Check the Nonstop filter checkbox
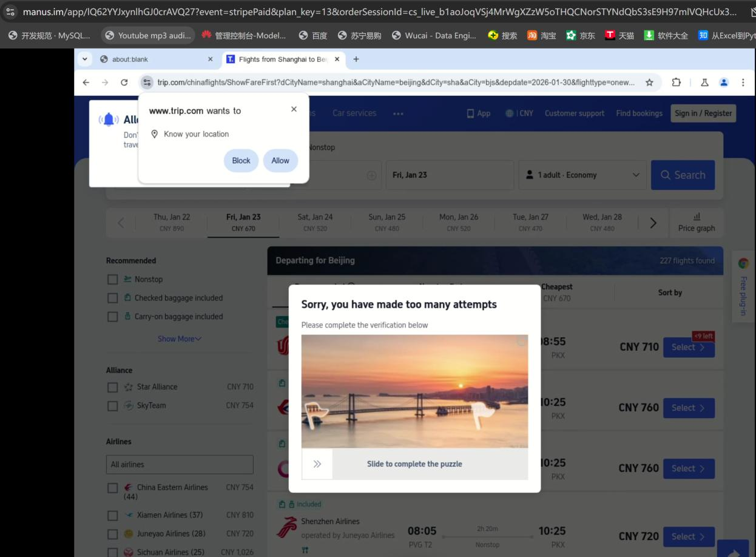Screen dimensions: 756x557 click(112, 279)
